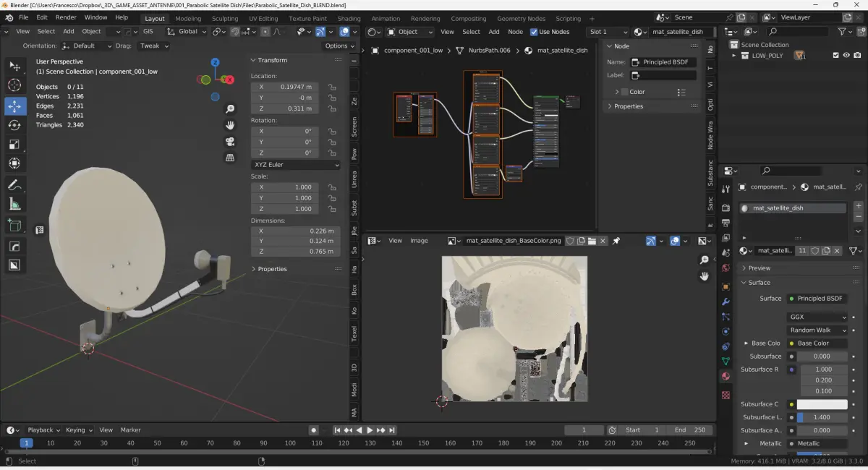Switch to orthographic grid view icon
This screenshot has height=470, width=868.
[230, 158]
